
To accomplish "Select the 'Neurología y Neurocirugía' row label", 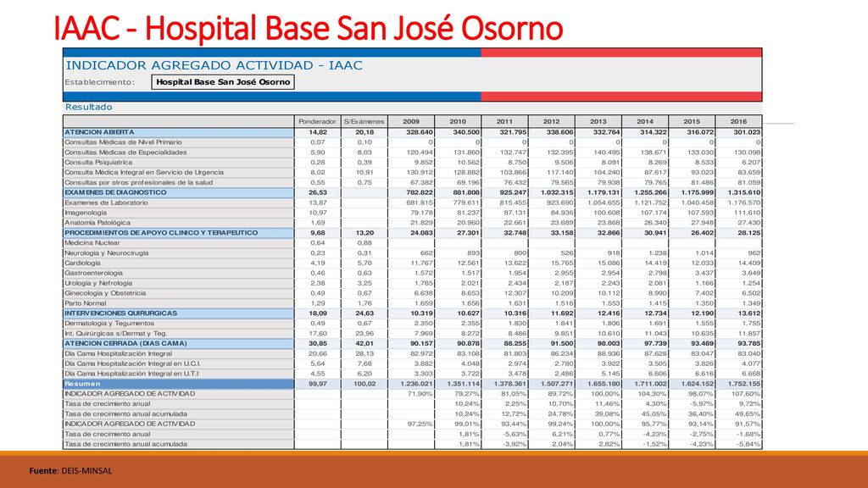I will tap(107, 252).
